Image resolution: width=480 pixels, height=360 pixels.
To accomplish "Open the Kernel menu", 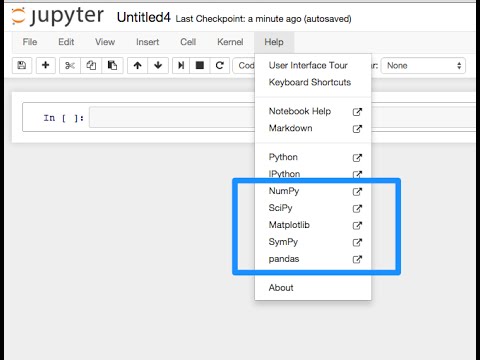I will click(230, 42).
